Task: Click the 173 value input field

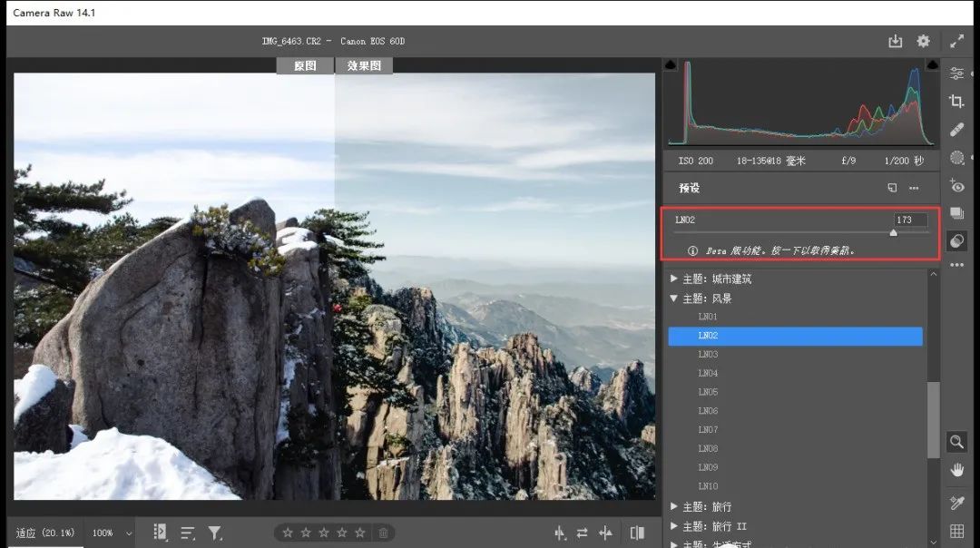Action: click(910, 219)
